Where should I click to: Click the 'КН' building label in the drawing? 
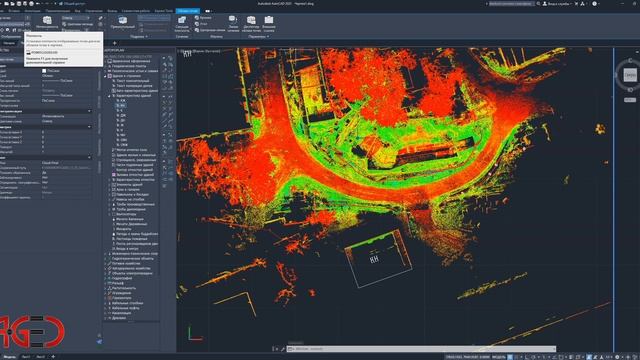point(374,259)
